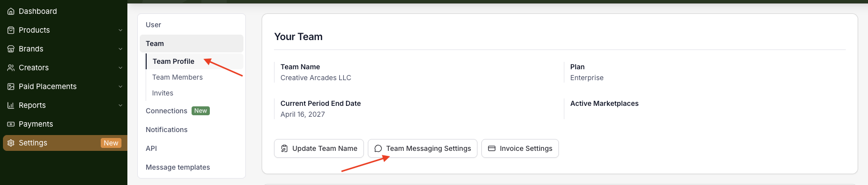Expand the Products chevron
The height and width of the screenshot is (185, 868).
pyautogui.click(x=120, y=30)
